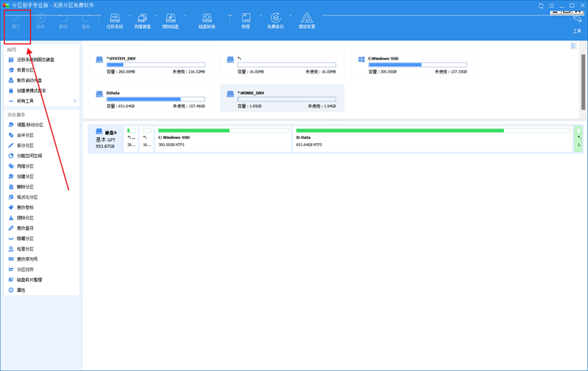Open the Tools (工具) wrench icon
The height and width of the screenshot is (371, 588).
pos(577,24)
